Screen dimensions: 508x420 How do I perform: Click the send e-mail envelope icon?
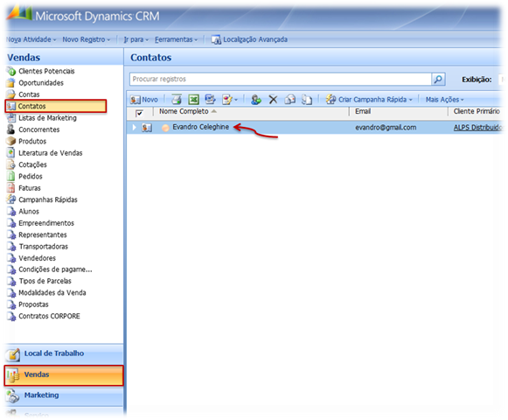coord(290,99)
